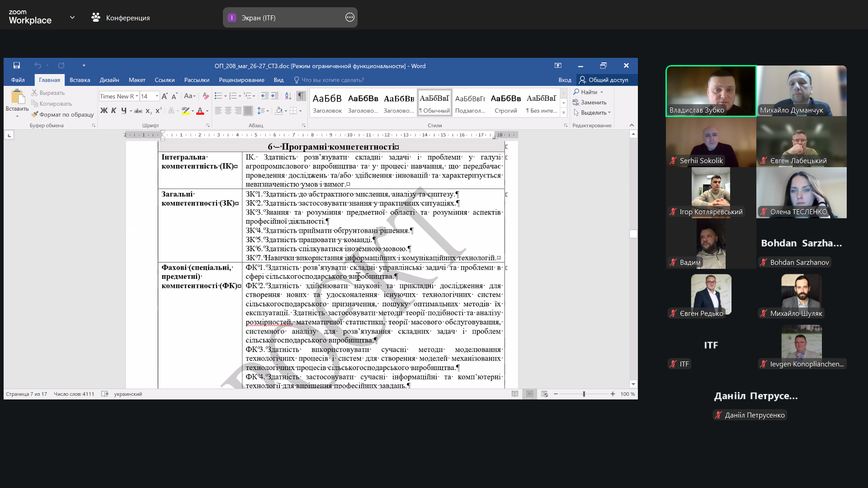Increase font size with the larger A icon
This screenshot has height=488, width=868.
click(165, 96)
